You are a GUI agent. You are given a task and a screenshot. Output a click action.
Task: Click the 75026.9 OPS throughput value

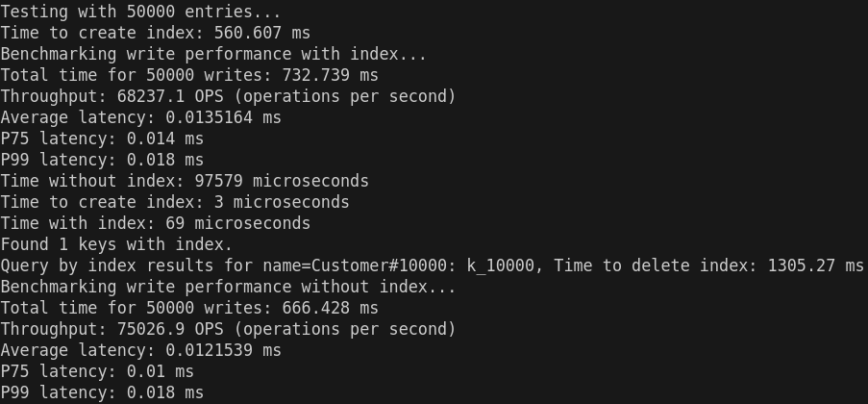pyautogui.click(x=170, y=329)
